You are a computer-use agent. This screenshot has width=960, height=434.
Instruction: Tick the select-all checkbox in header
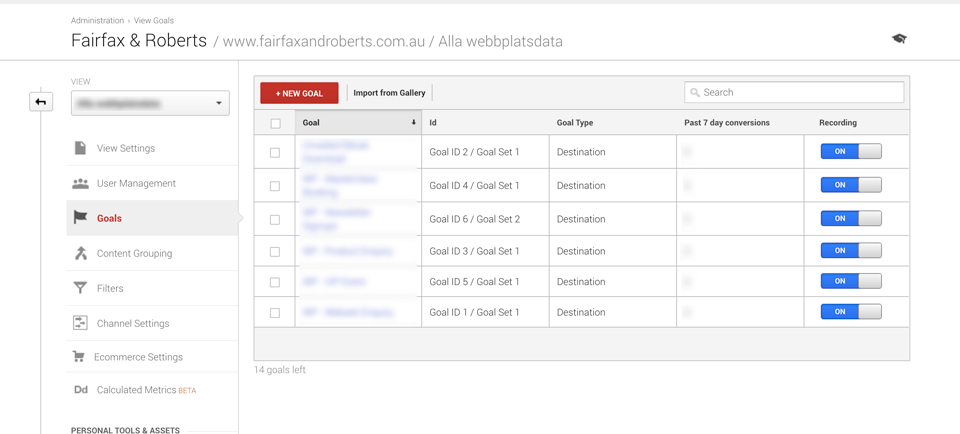click(x=276, y=123)
